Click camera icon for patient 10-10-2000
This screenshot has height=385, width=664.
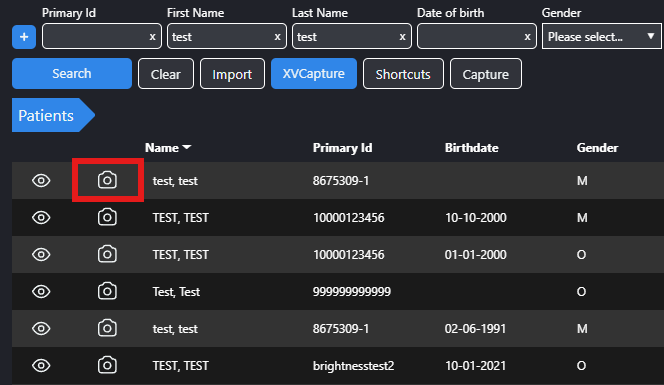107,217
